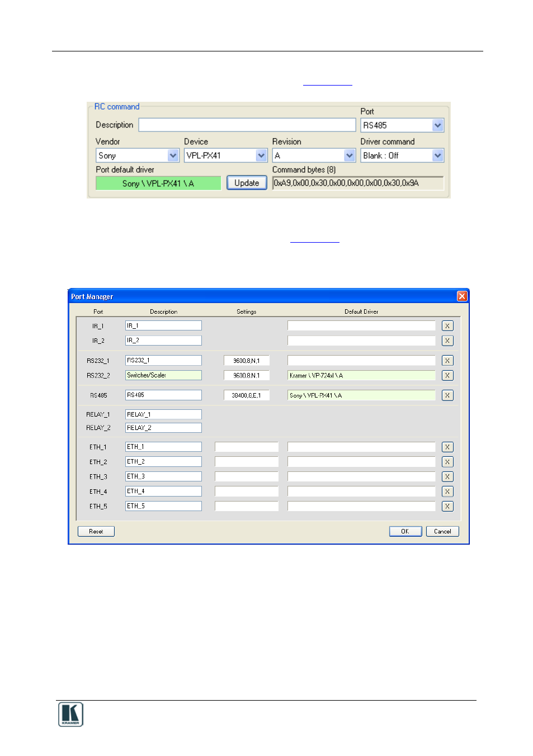Image resolution: width=533 pixels, height=756 pixels.
Task: Open the Port dropdown showing RS485
Action: tap(438, 125)
